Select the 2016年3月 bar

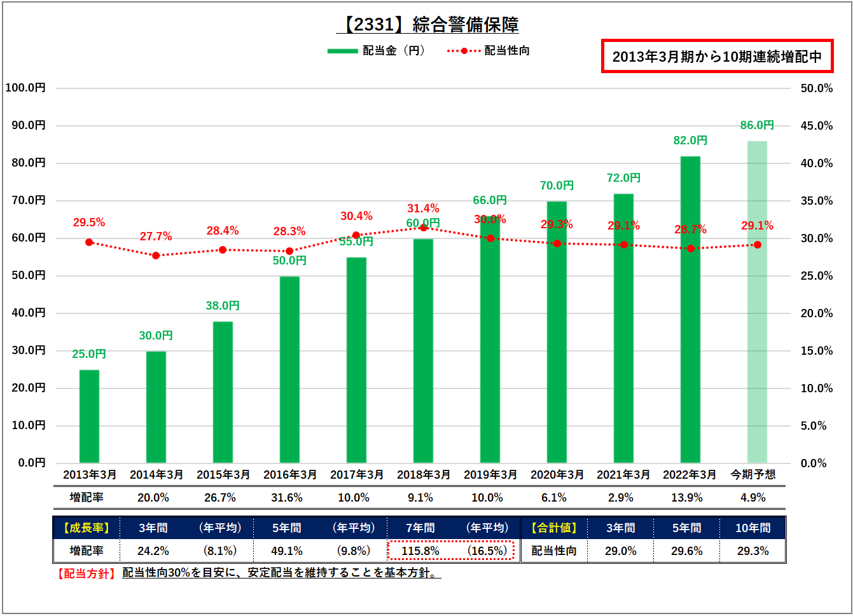point(289,369)
